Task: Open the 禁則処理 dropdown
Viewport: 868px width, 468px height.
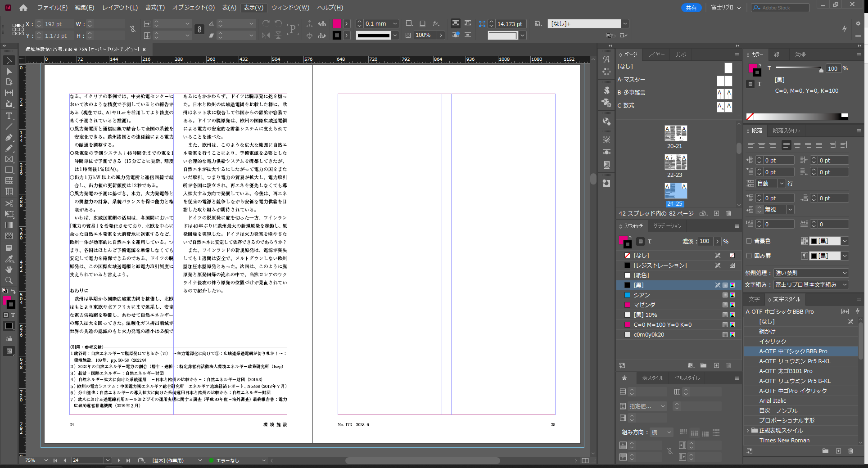Action: (811, 273)
